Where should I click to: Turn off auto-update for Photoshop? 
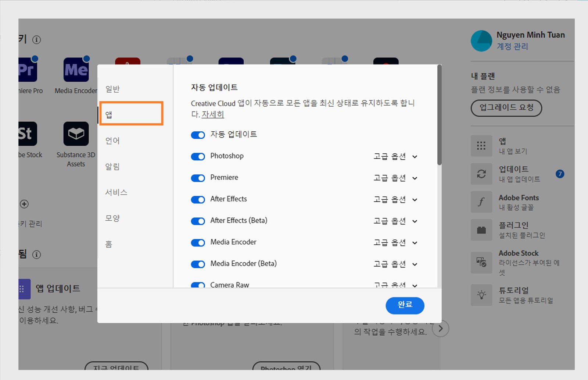(x=198, y=156)
